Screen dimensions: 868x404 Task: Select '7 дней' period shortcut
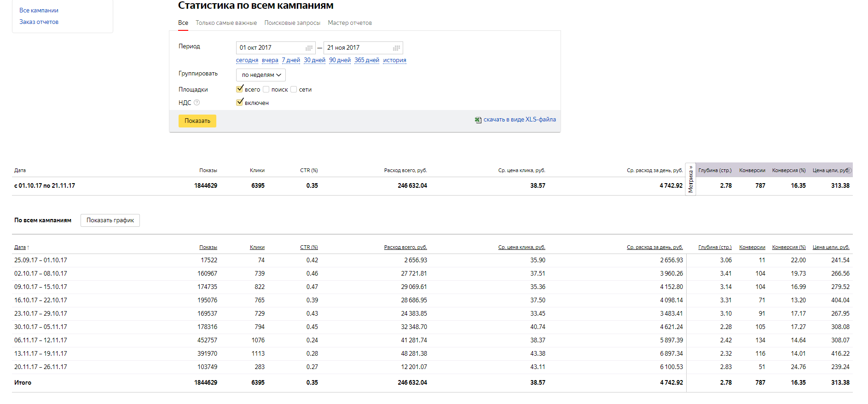pos(291,60)
